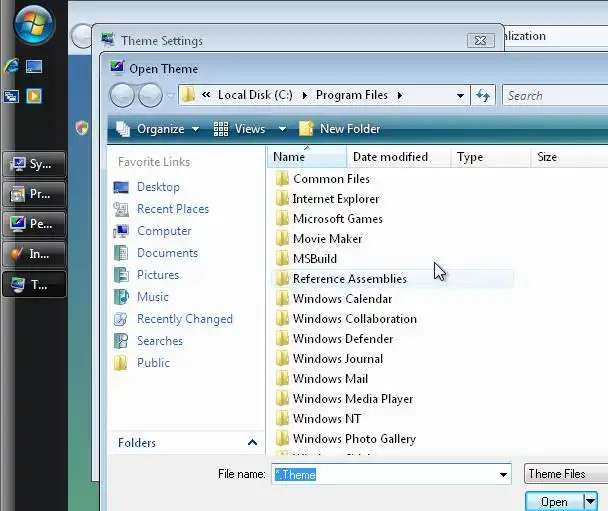The width and height of the screenshot is (608, 511).
Task: Sort by Type column header
Action: tap(491, 157)
